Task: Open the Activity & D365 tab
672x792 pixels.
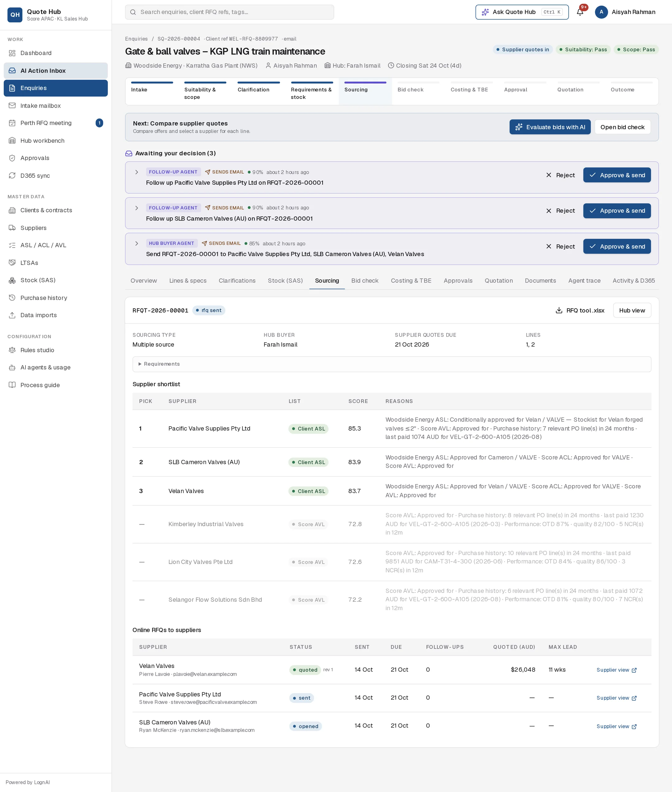Action: click(x=633, y=280)
